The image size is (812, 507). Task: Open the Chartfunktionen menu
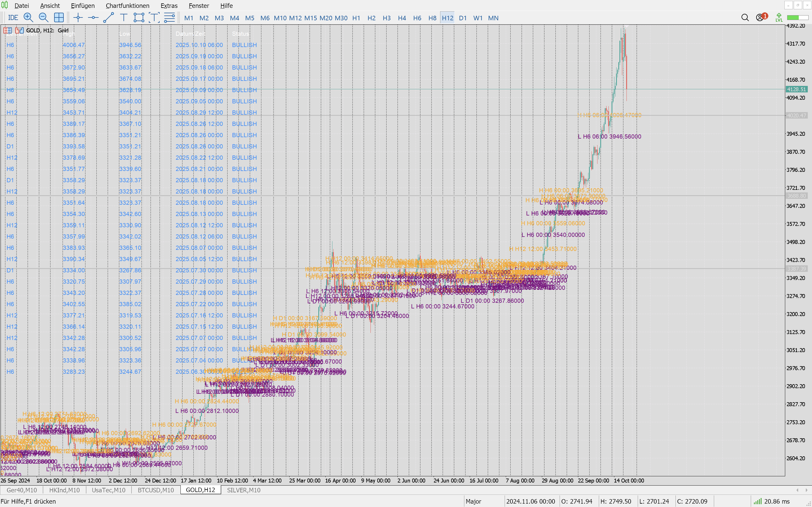pyautogui.click(x=127, y=6)
